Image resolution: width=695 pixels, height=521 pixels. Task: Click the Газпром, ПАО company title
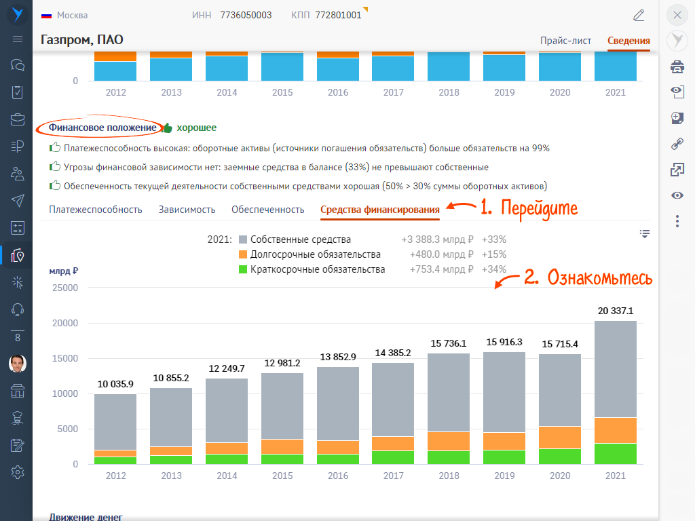click(82, 39)
